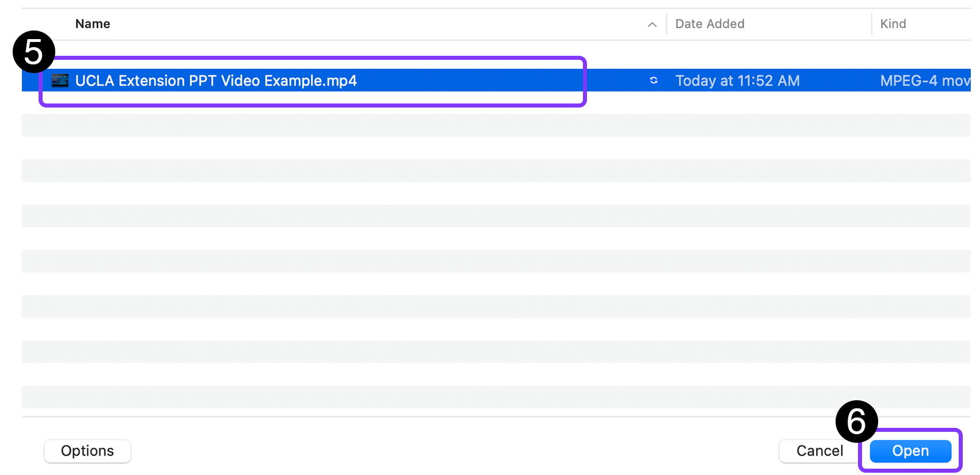Click the Options button
The image size is (980, 475).
pyautogui.click(x=87, y=451)
